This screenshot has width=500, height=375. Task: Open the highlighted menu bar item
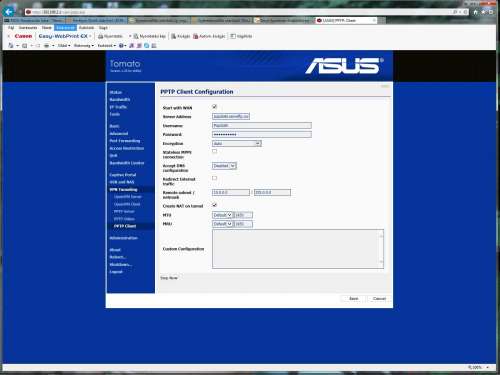coord(65,28)
